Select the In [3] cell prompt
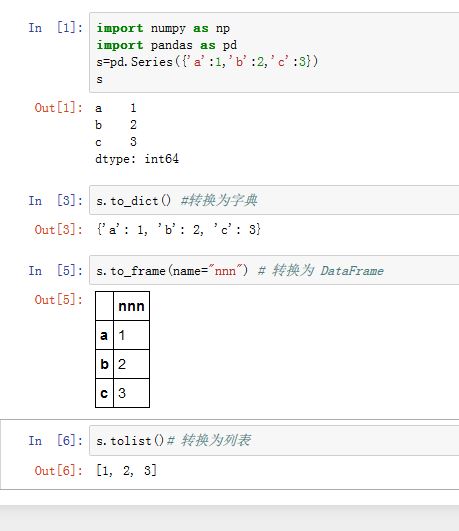The height and width of the screenshot is (531, 459). point(56,200)
